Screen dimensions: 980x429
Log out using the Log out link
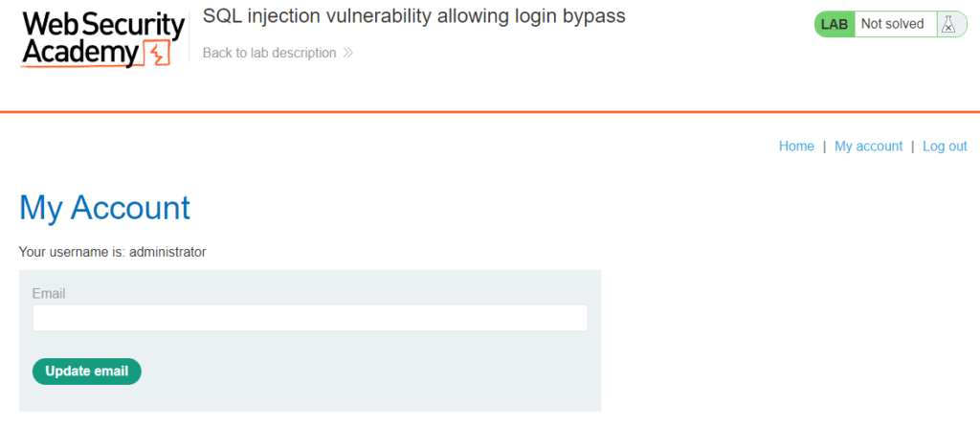point(945,147)
